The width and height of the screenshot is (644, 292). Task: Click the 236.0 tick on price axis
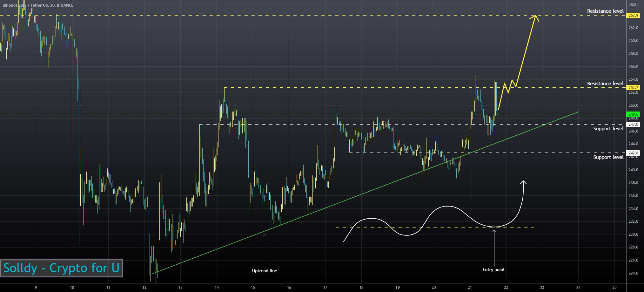click(x=633, y=196)
